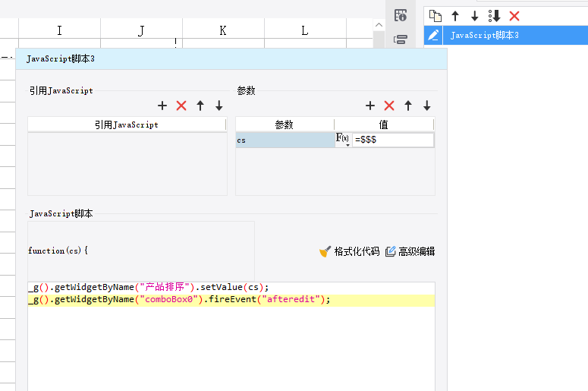
Task: Move the cs parameter up
Action: pos(408,106)
